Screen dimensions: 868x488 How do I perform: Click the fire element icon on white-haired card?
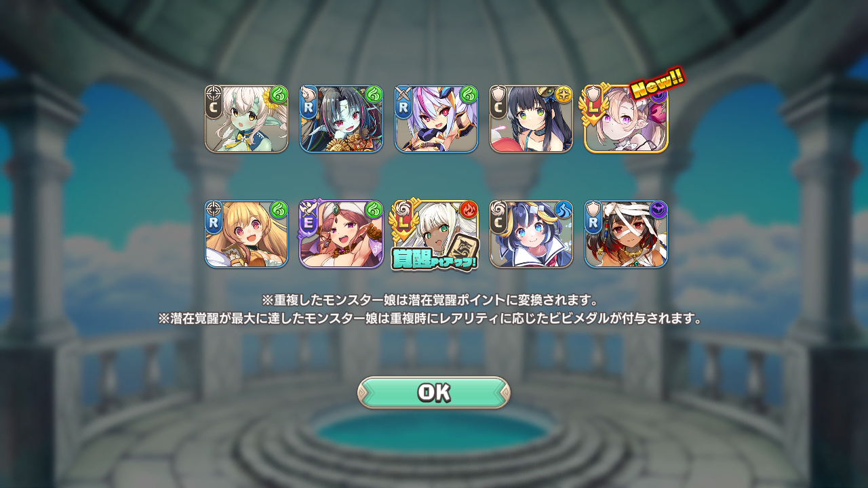coord(469,210)
